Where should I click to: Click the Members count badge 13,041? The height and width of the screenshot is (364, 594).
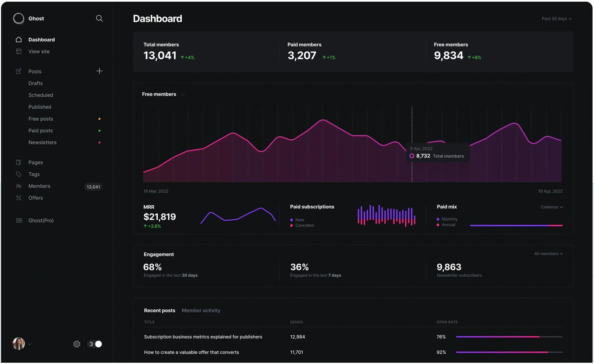click(x=93, y=187)
